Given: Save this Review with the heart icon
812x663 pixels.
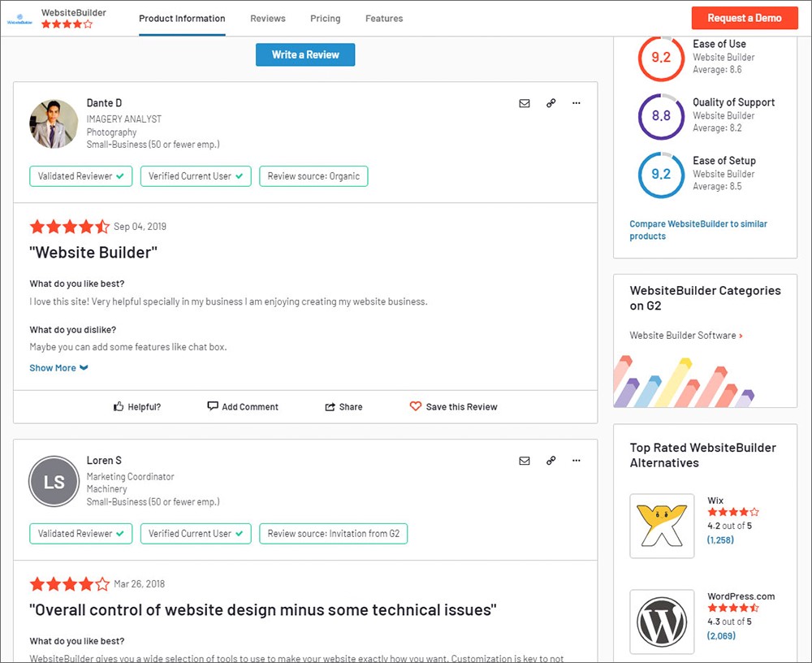Looking at the screenshot, I should 453,407.
